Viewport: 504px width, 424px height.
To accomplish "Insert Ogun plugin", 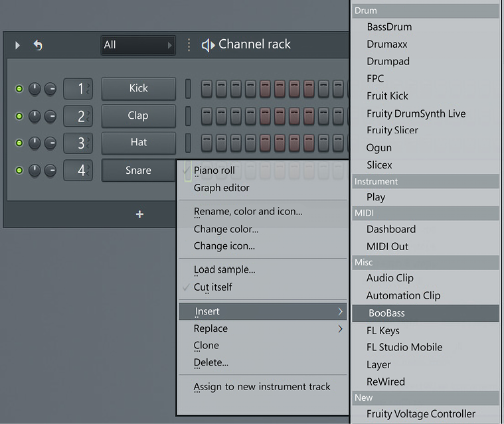I will point(426,147).
